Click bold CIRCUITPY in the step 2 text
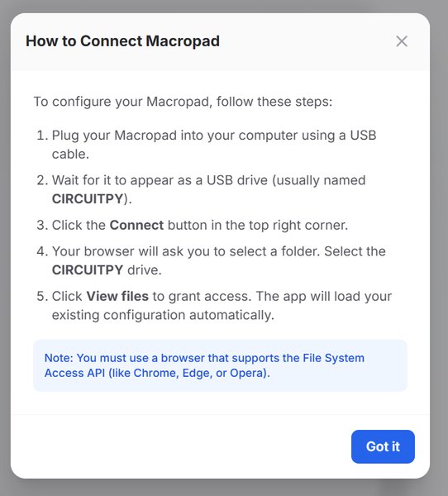The width and height of the screenshot is (448, 496). 88,199
